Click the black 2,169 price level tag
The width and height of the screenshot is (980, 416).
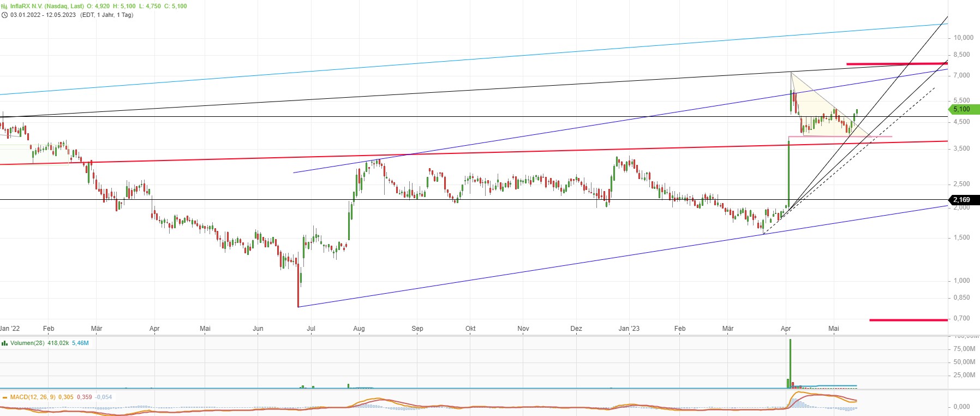(964, 200)
